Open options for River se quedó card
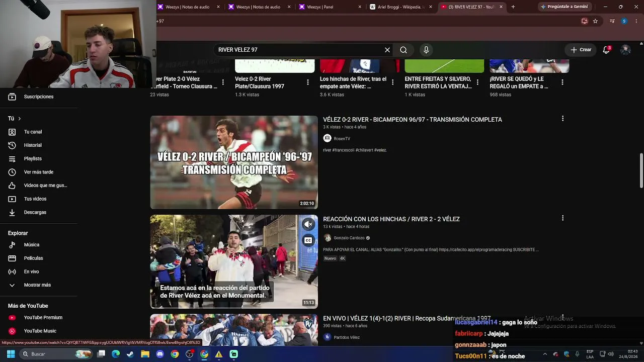The height and width of the screenshot is (362, 644). coord(562,82)
